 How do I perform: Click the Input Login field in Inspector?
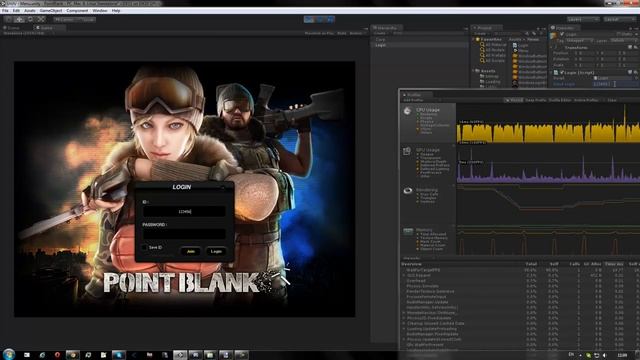[616, 84]
